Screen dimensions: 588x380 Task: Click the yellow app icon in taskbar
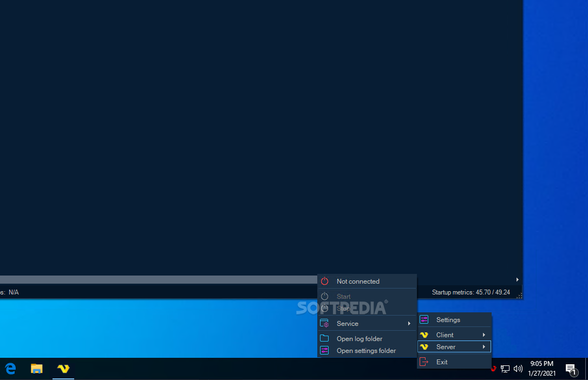pyautogui.click(x=63, y=369)
